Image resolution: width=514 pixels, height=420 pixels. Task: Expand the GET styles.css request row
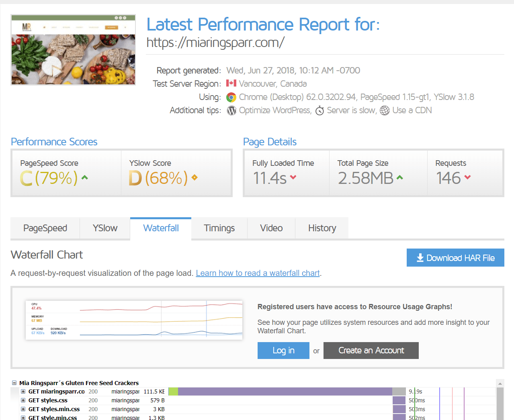coord(23,400)
